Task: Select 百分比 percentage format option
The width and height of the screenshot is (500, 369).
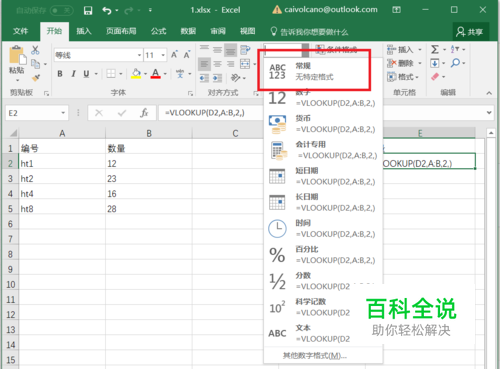Action: point(323,255)
